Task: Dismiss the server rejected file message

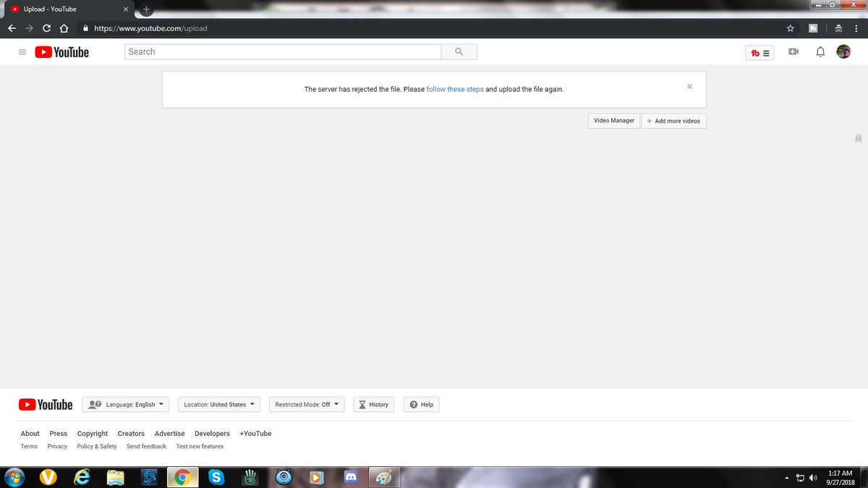Action: 689,86
